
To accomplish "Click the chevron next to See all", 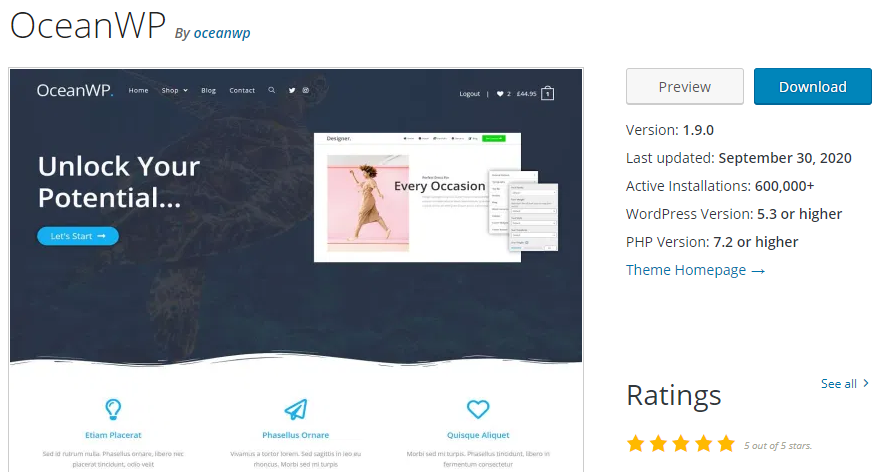I will pyautogui.click(x=866, y=384).
